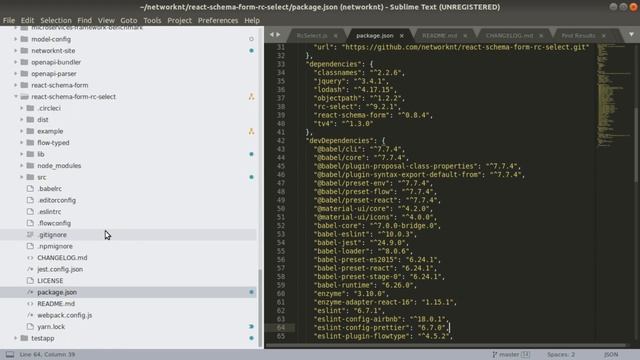640x360 pixels.
Task: Open the LICENSE file
Action: pyautogui.click(x=50, y=280)
